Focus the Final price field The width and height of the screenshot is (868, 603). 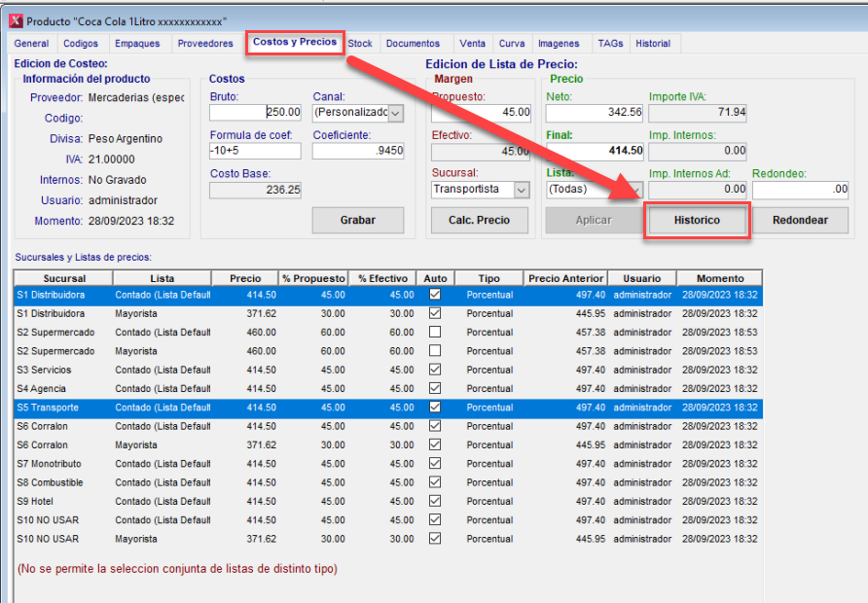(594, 151)
